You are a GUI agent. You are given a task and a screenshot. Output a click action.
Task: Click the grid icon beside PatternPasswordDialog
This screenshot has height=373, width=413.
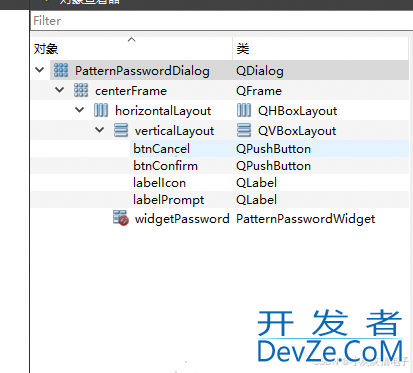coord(61,70)
